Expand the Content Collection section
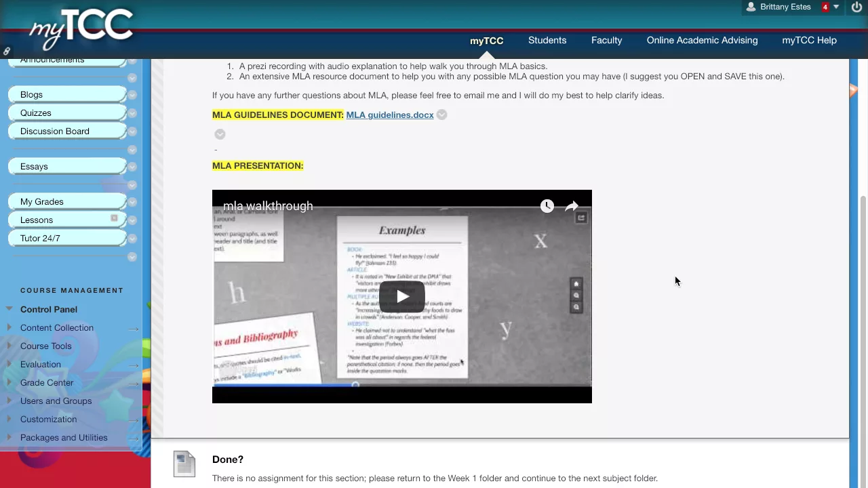 point(9,327)
